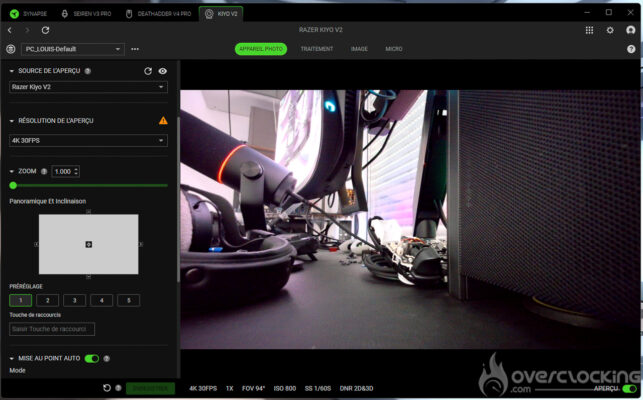Click the ISO 800 status text
Image resolution: width=643 pixels, height=400 pixels.
point(285,389)
